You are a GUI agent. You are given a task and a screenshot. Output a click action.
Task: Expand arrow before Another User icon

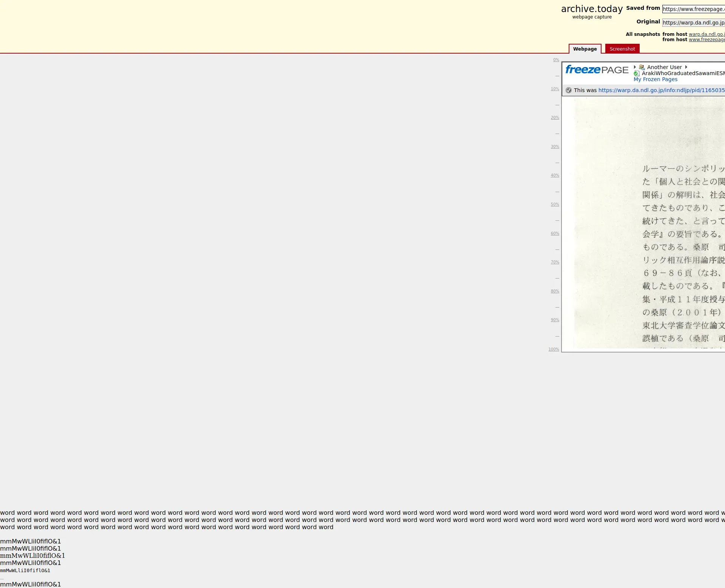click(x=635, y=67)
